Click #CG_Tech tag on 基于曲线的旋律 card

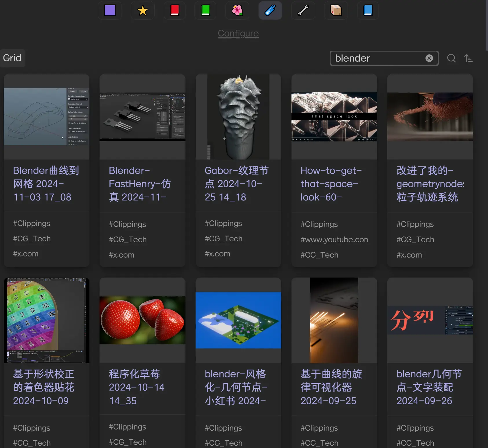[x=319, y=443]
